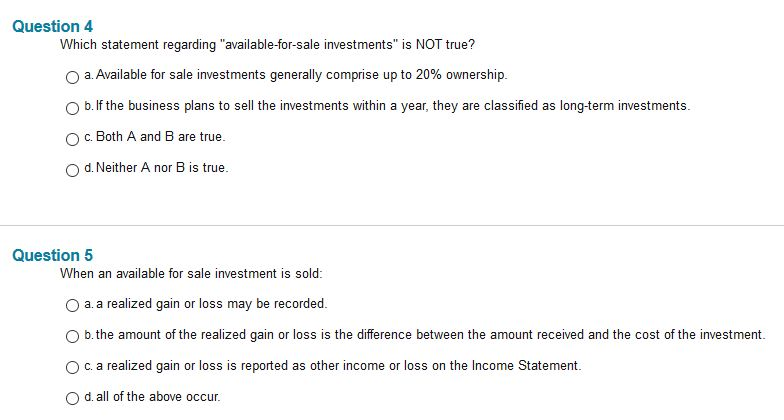784x420 pixels.
Task: Pick 'all of the above occur' radio
Action: [x=72, y=398]
